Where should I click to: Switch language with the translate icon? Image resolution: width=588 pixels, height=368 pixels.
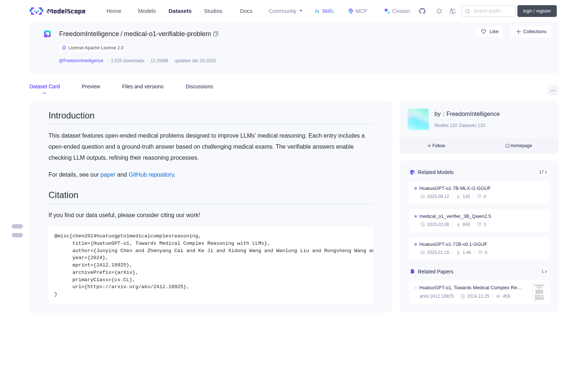click(x=453, y=11)
